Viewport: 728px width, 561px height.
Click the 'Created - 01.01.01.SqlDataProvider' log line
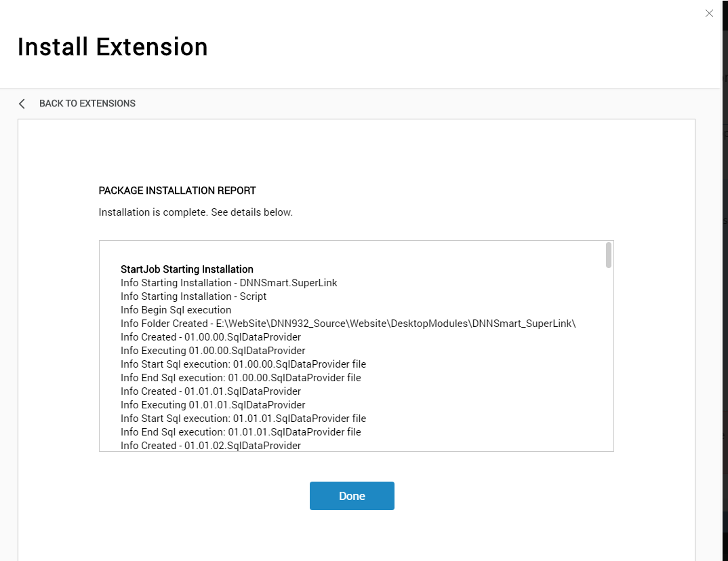[x=211, y=391]
